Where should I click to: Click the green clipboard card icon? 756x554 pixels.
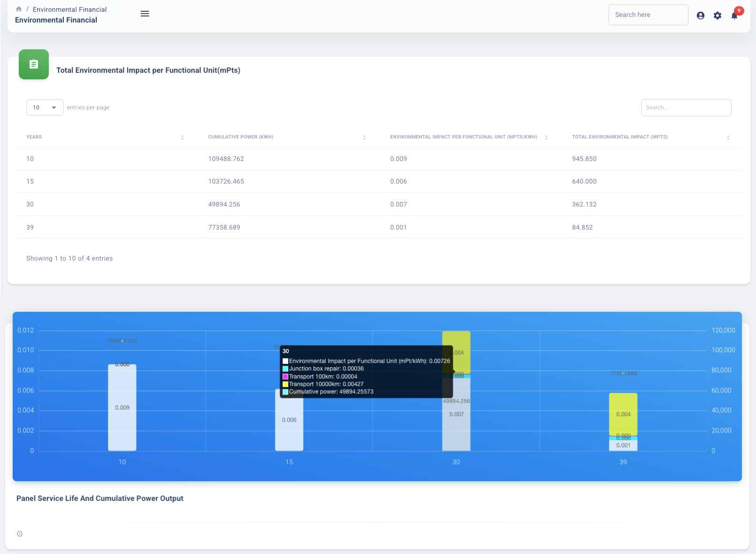click(x=34, y=64)
